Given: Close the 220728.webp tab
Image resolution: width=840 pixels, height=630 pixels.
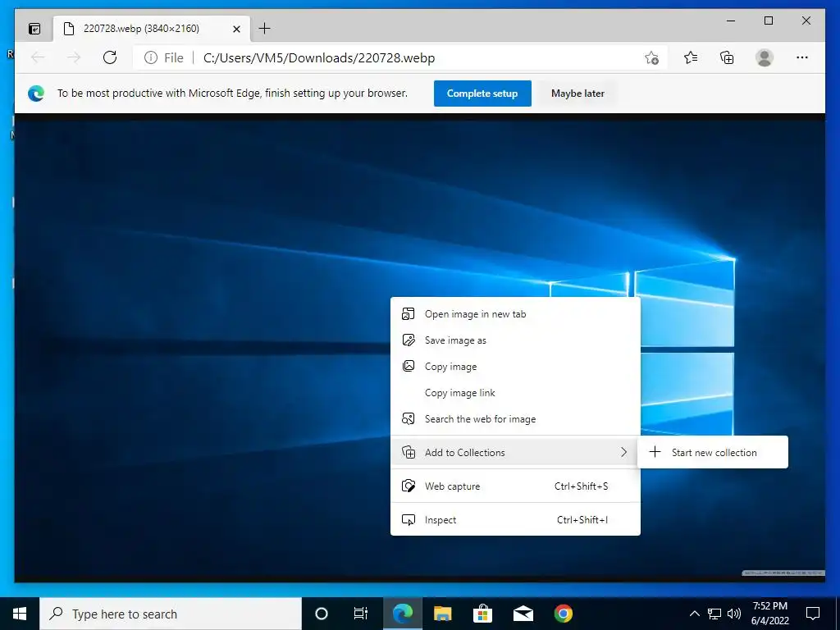Looking at the screenshot, I should click(x=236, y=29).
